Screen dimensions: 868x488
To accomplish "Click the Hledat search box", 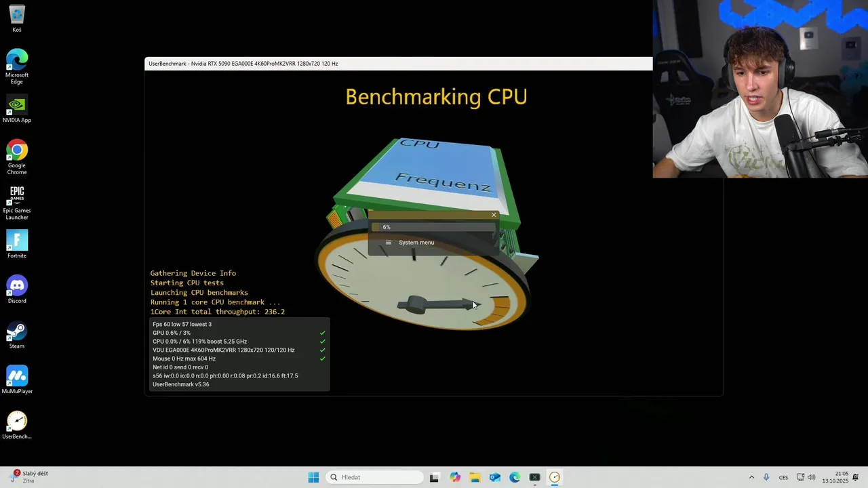I will (374, 477).
